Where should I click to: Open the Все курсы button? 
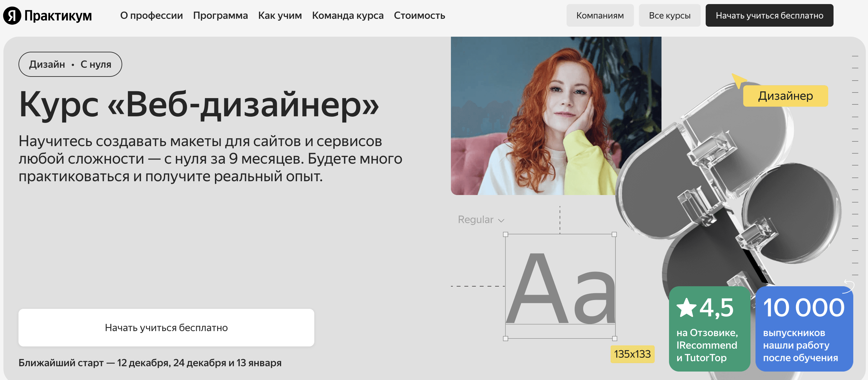pyautogui.click(x=670, y=15)
